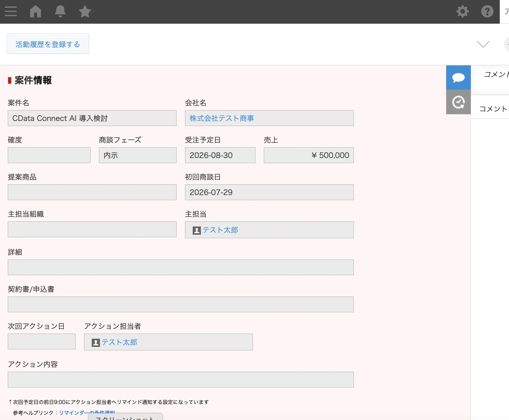The image size is (509, 420).
Task: Open 株式会社テスト商事 company link
Action: [x=222, y=118]
